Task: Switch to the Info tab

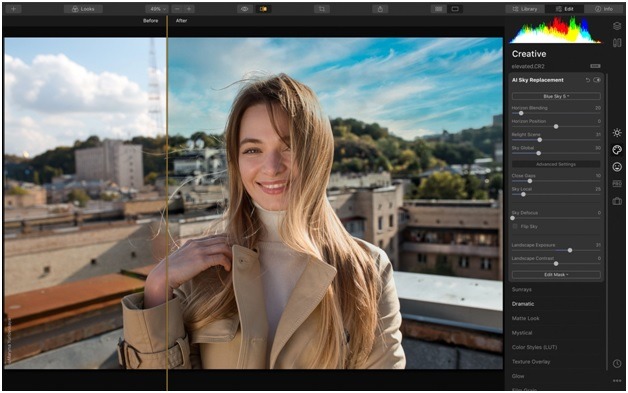Action: (604, 9)
